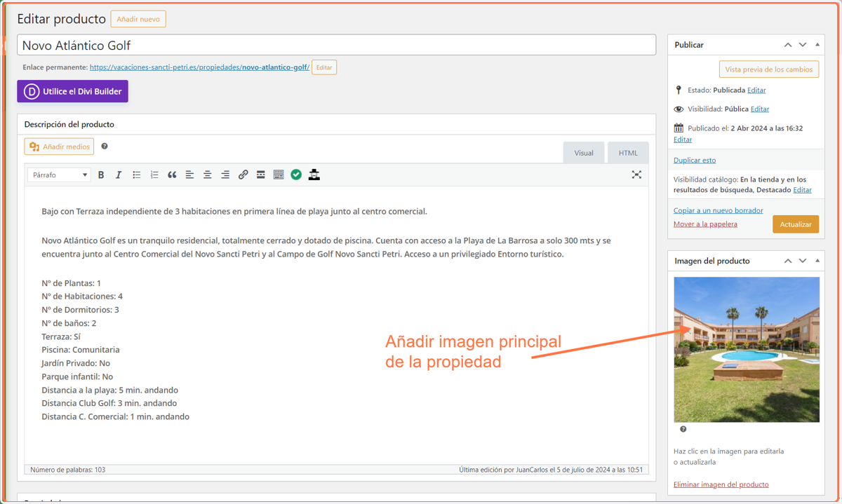This screenshot has width=842, height=504.
Task: Click the text 'Nº de Dormitorios: 3'
Action: [x=80, y=310]
